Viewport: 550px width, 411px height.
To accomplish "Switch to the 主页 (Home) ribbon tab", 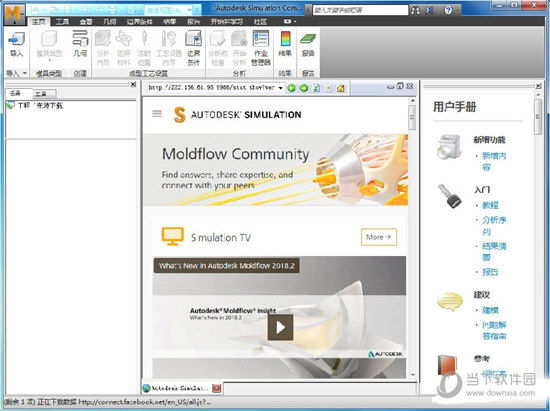I will point(39,22).
